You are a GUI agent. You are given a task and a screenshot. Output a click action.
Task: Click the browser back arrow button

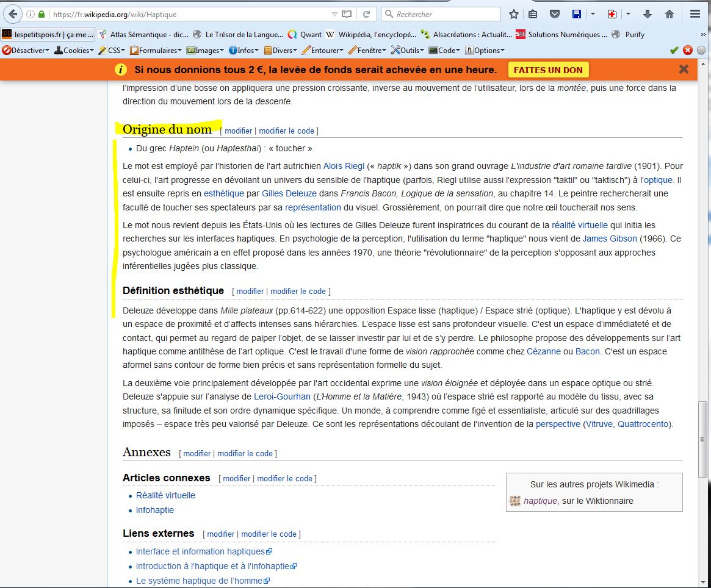pyautogui.click(x=13, y=14)
